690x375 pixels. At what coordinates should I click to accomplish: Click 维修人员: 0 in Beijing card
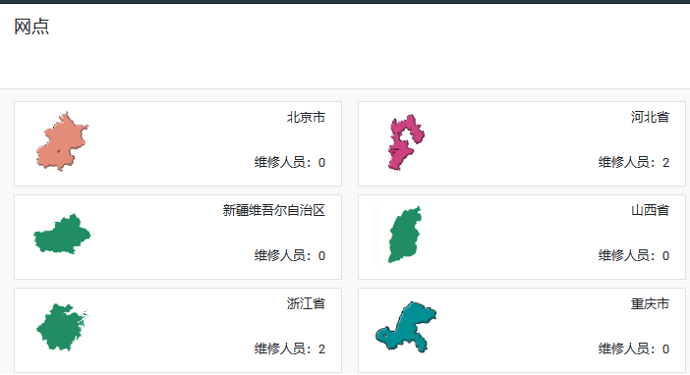pos(290,162)
